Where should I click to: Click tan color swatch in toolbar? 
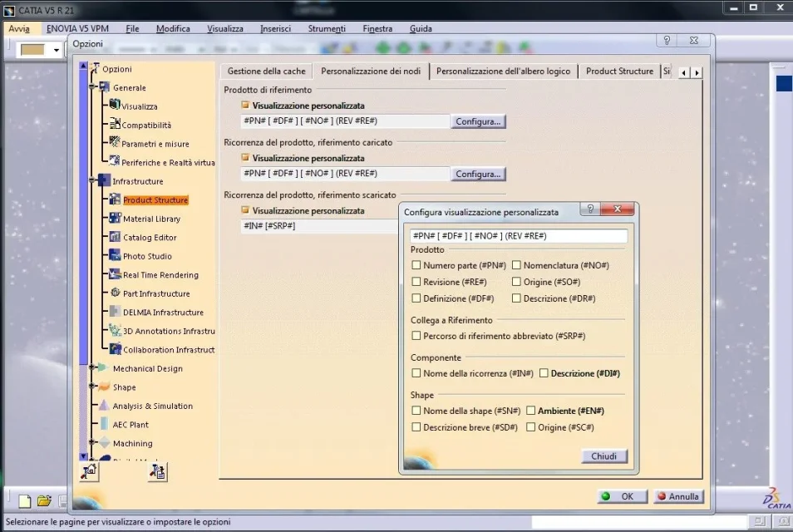point(33,50)
